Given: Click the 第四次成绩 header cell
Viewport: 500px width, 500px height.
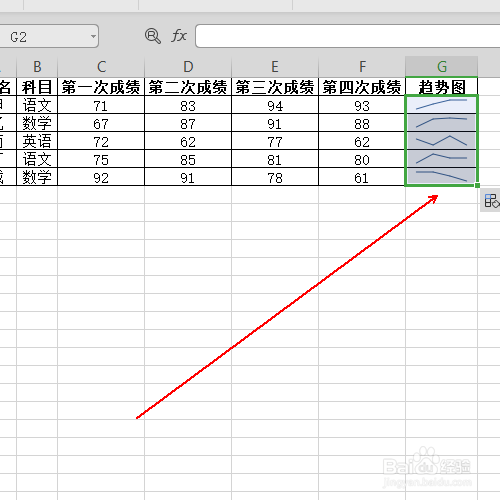Looking at the screenshot, I should [362, 87].
